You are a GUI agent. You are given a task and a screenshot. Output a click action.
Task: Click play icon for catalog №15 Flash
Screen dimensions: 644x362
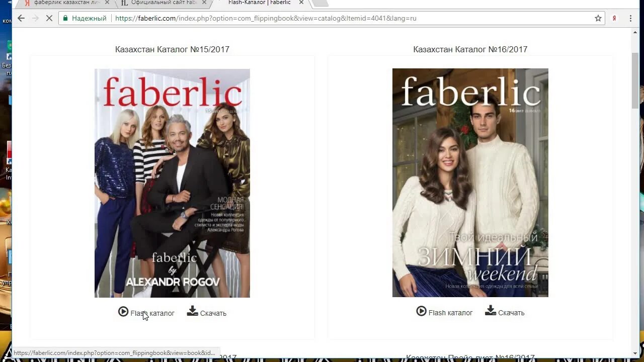(123, 312)
